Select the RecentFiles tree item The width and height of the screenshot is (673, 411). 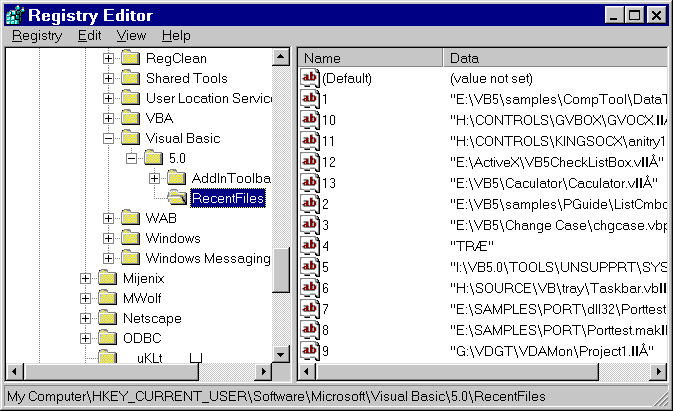[x=228, y=198]
